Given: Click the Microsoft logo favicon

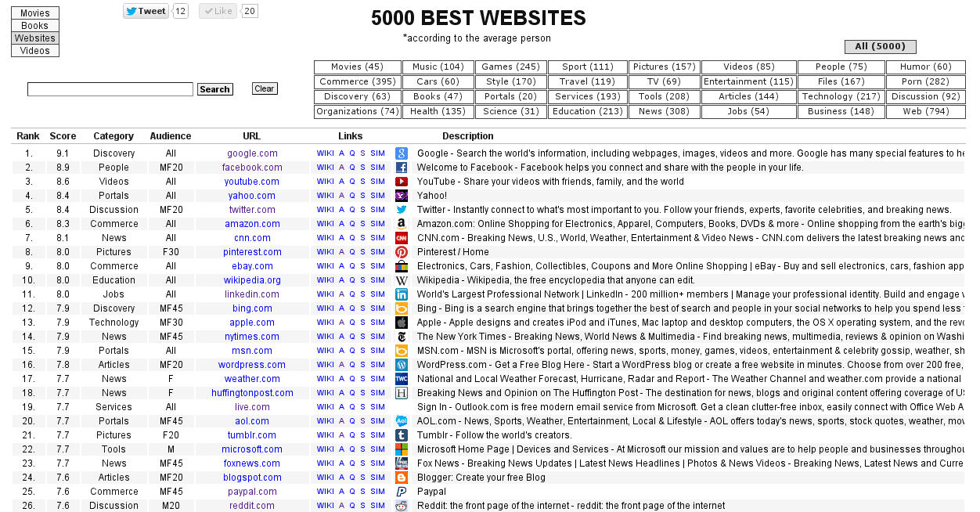Looking at the screenshot, I should pos(402,449).
